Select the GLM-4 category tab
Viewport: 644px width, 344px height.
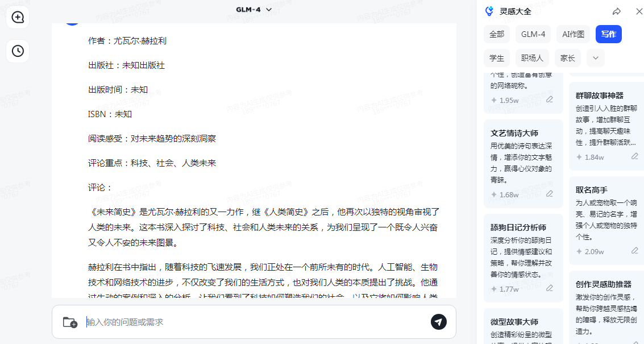533,34
